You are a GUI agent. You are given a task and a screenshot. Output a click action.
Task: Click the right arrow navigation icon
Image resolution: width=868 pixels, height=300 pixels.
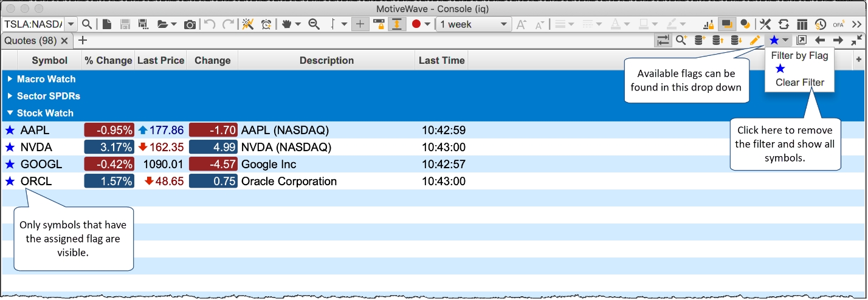[x=838, y=40]
